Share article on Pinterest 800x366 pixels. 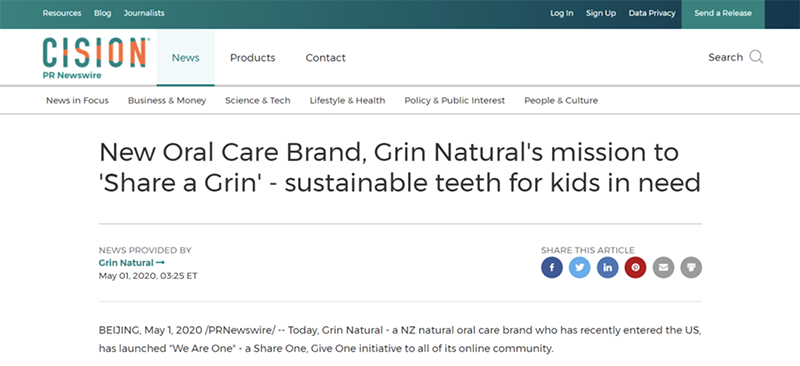coord(635,267)
